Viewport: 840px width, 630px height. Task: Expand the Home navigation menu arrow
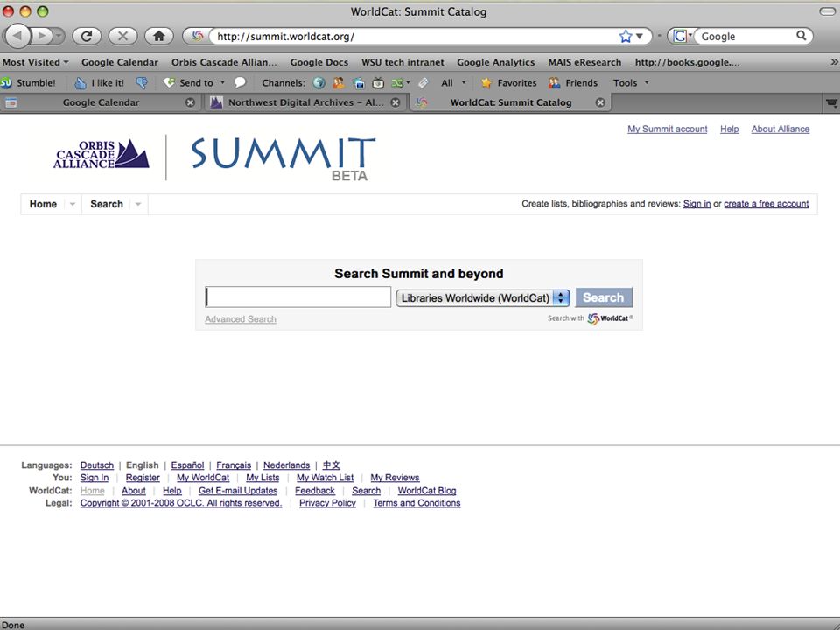pyautogui.click(x=73, y=204)
